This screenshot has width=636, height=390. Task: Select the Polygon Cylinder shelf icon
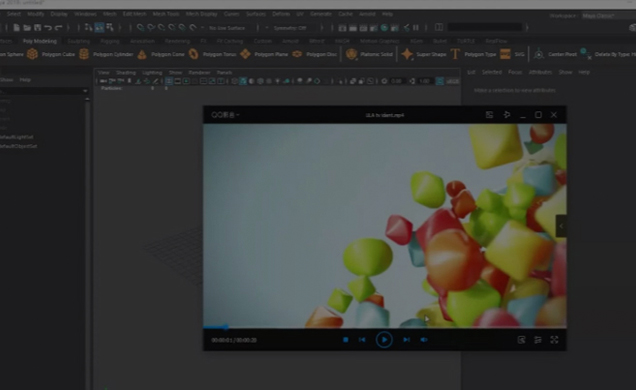tap(84, 54)
